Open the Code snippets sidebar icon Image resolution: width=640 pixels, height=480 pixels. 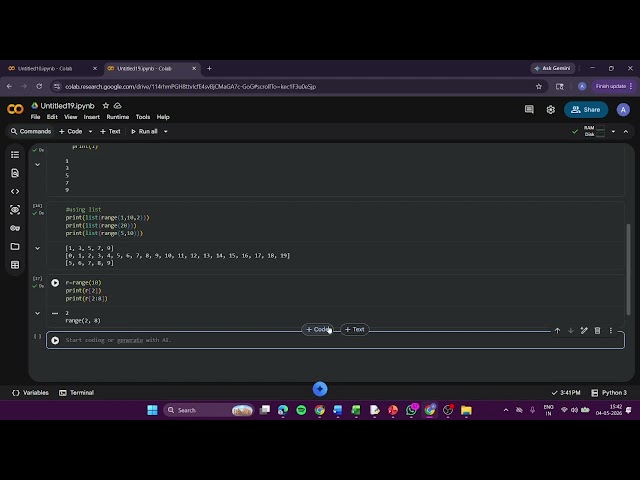tap(15, 191)
